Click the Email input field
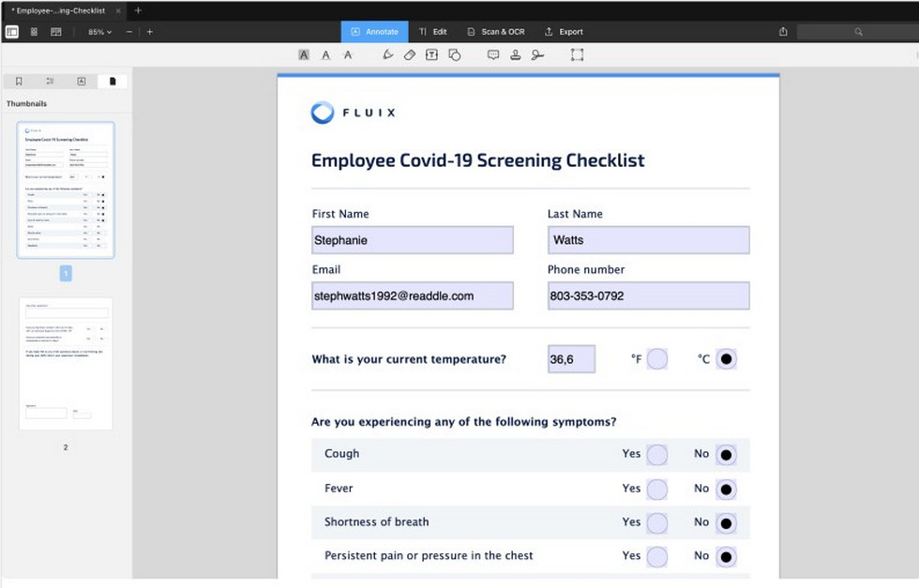Screen dimensions: 919x588 [413, 295]
